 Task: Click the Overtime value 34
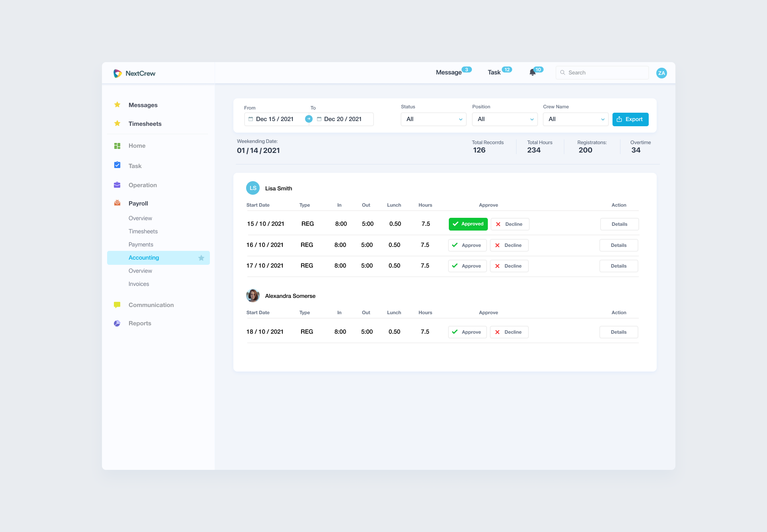pyautogui.click(x=636, y=150)
